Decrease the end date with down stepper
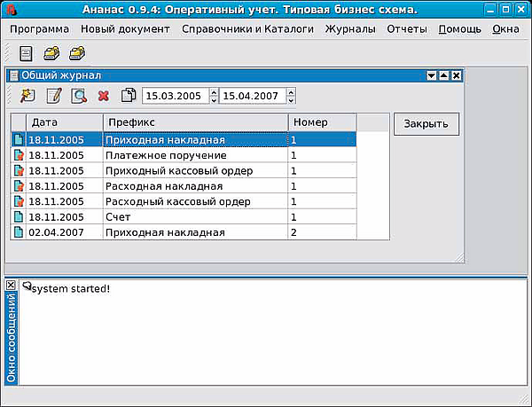The image size is (532, 407). (x=291, y=100)
